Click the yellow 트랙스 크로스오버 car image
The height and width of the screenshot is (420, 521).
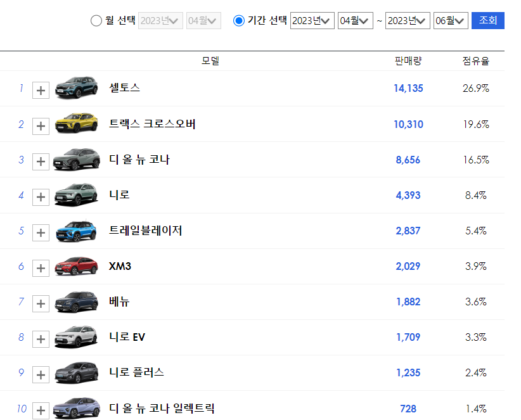(x=77, y=123)
